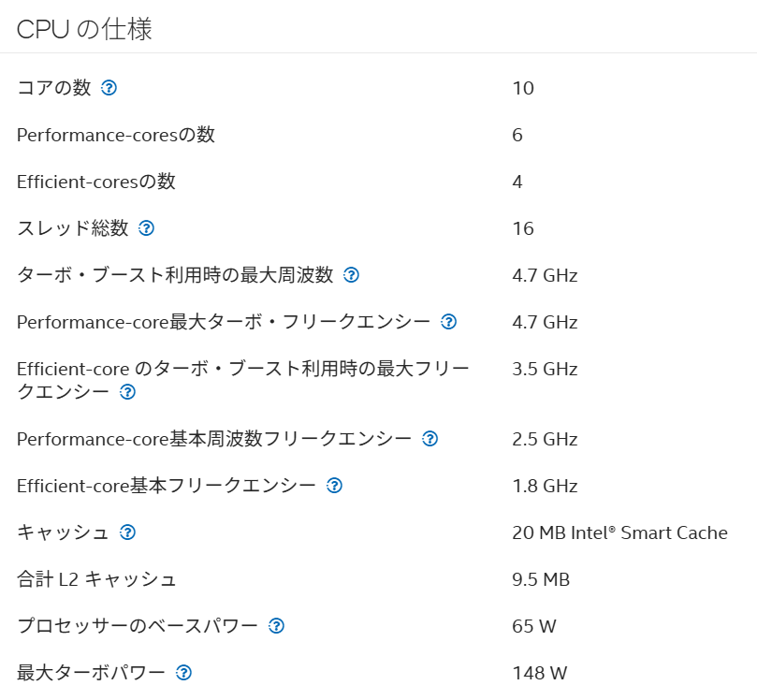Select the 9.5 MB L2 cache value

click(541, 579)
